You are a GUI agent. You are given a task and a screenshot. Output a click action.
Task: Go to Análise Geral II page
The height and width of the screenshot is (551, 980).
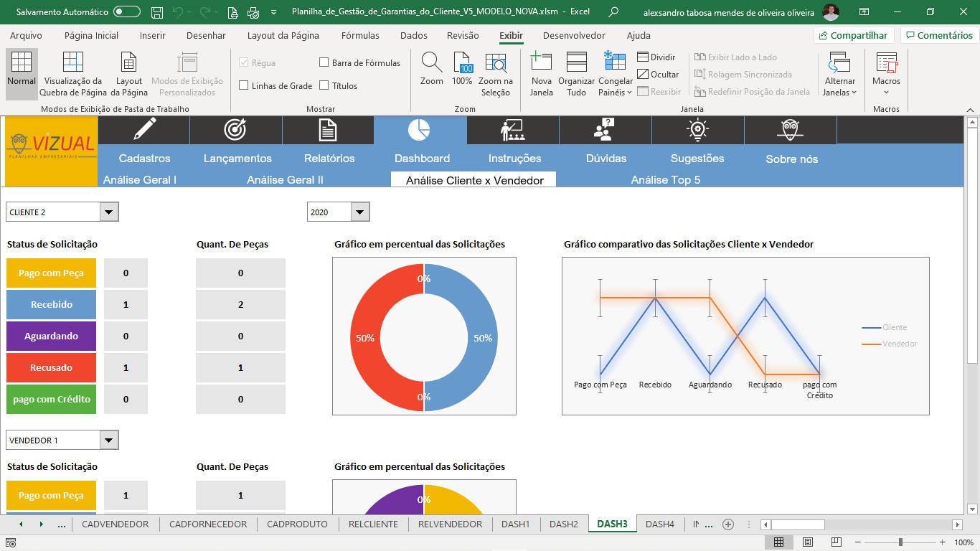click(x=285, y=179)
